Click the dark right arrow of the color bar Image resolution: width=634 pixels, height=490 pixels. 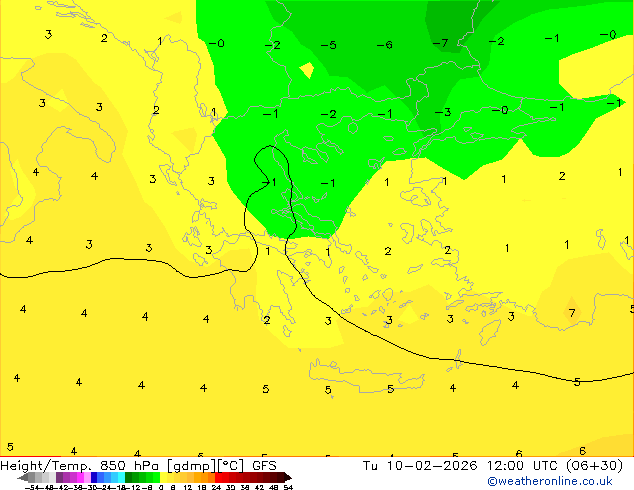point(288,477)
